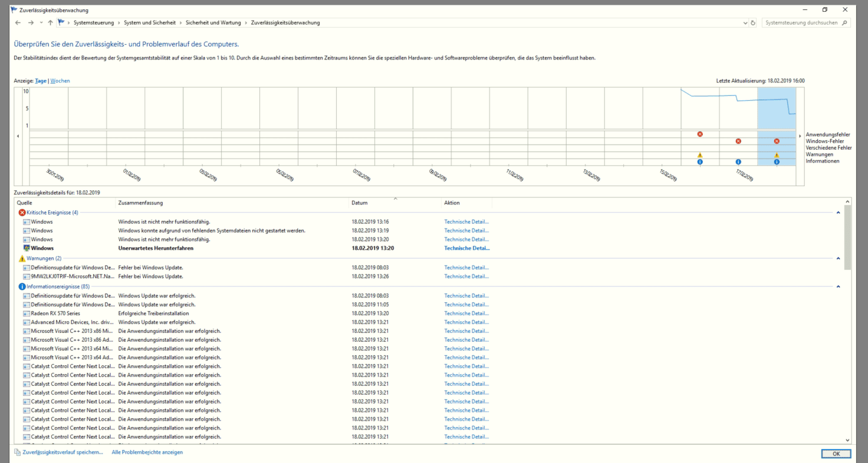Open Technische Details for Radeon RX 570 Series
This screenshot has width=868, height=463.
[466, 313]
